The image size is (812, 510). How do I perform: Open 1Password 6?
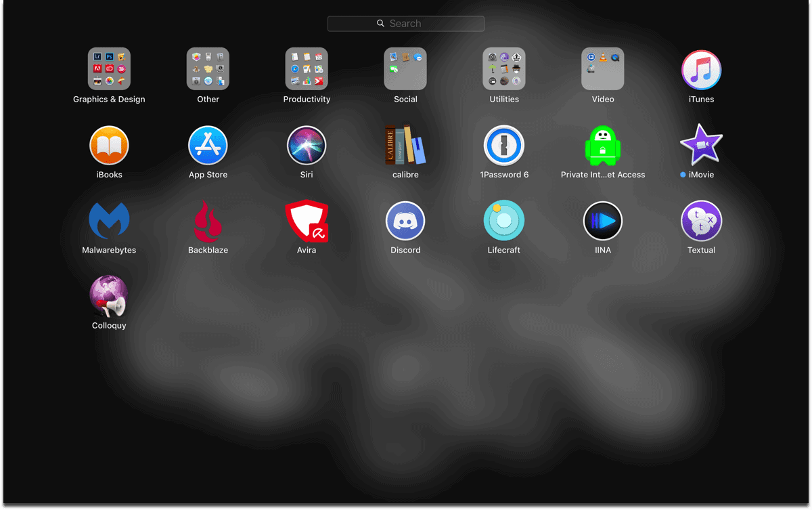[x=504, y=146]
